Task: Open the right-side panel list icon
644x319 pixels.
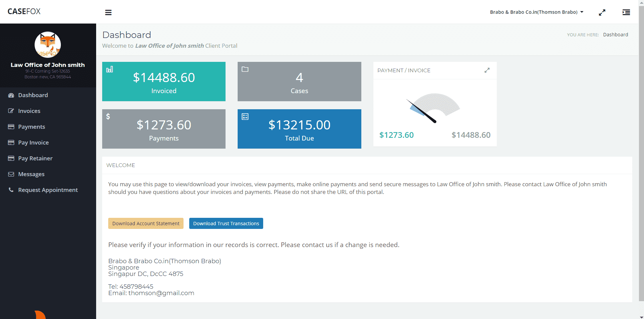Action: click(x=626, y=12)
